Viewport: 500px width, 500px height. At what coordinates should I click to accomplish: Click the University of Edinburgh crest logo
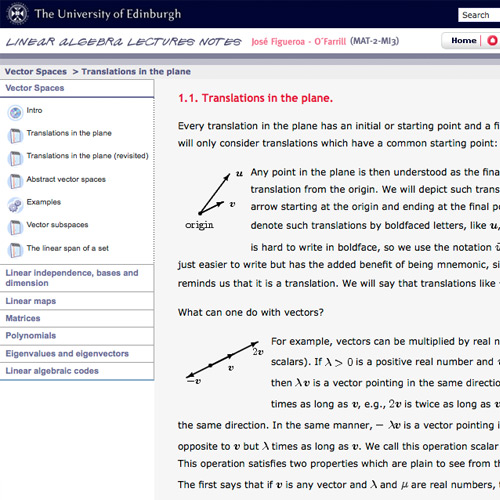pos(18,14)
